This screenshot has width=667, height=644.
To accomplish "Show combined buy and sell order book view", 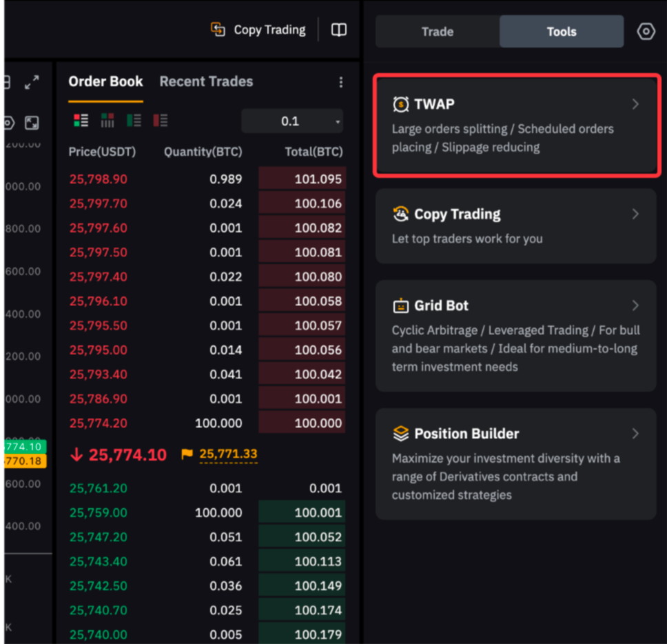I will tap(81, 121).
